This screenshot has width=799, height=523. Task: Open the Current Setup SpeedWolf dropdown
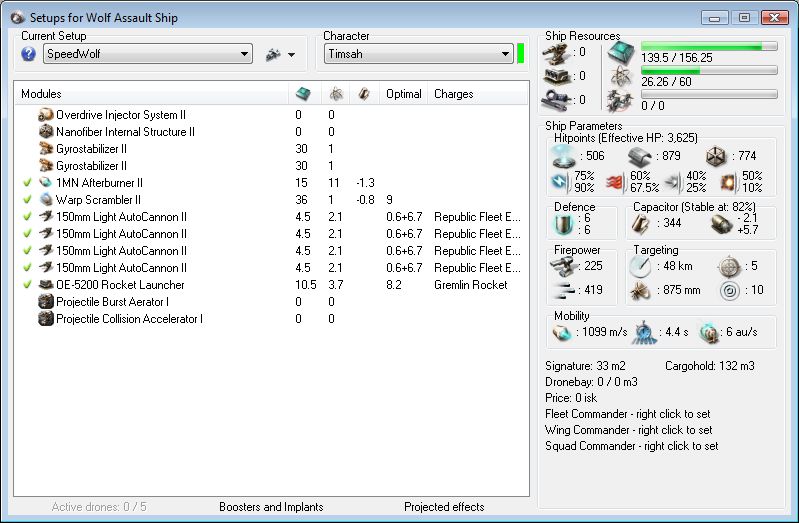(148, 54)
